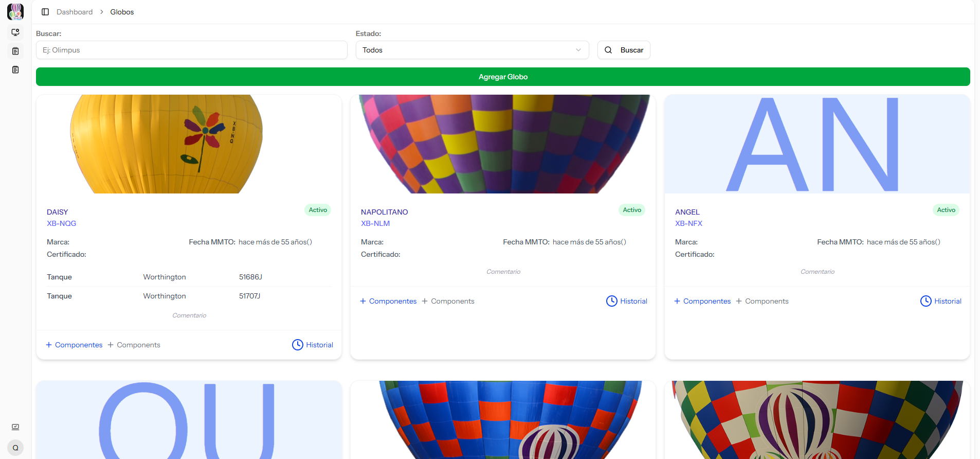Add Componentes to the ANGEL balloon

click(x=702, y=301)
